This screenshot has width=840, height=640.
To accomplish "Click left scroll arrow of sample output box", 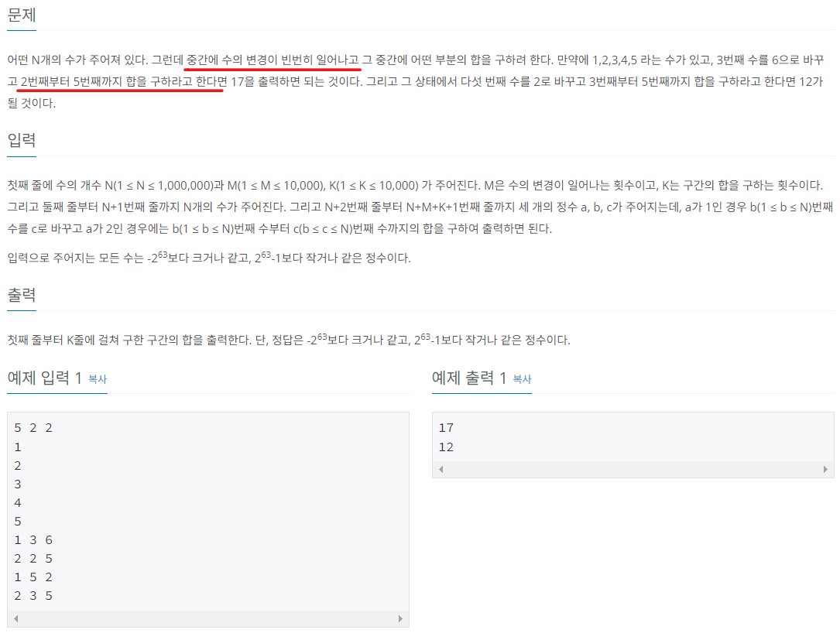I will point(441,469).
